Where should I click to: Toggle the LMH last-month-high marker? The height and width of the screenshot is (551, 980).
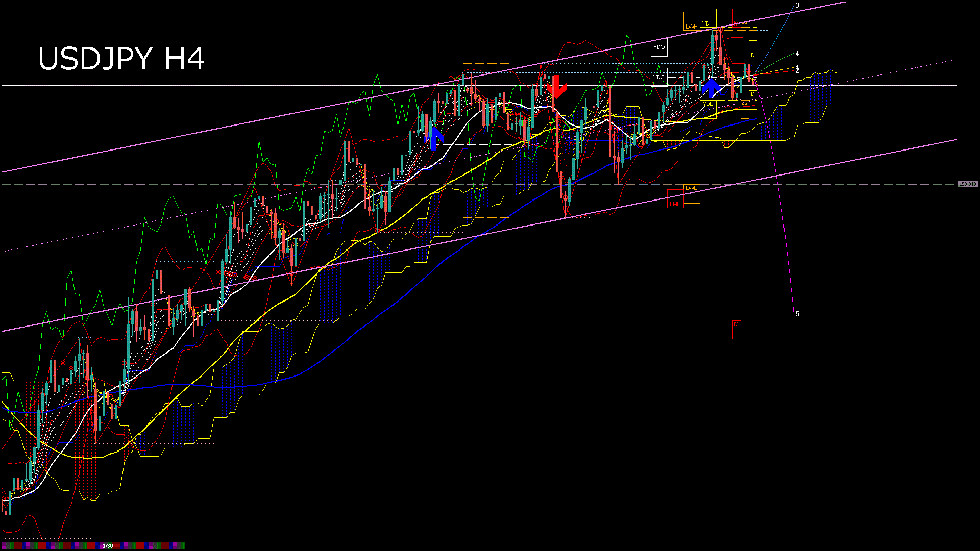(675, 205)
